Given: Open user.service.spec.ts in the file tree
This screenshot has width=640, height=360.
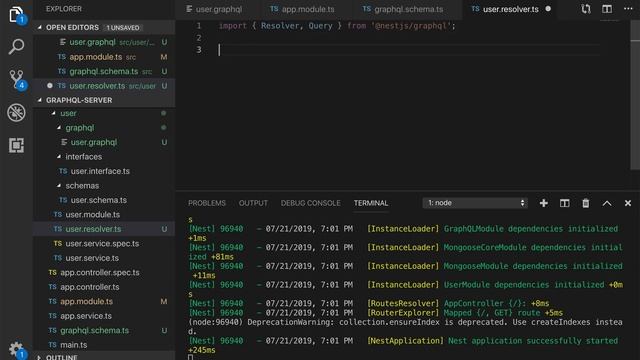Looking at the screenshot, I should (104, 243).
